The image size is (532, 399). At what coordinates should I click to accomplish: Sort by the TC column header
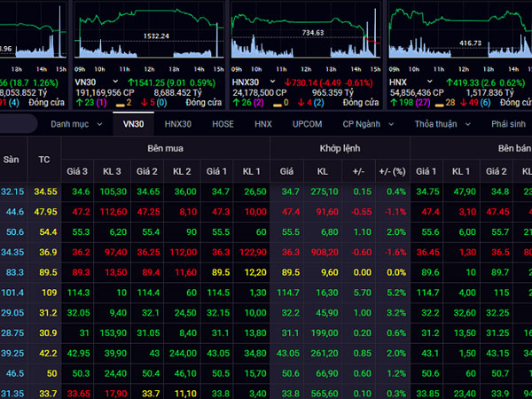pos(44,160)
